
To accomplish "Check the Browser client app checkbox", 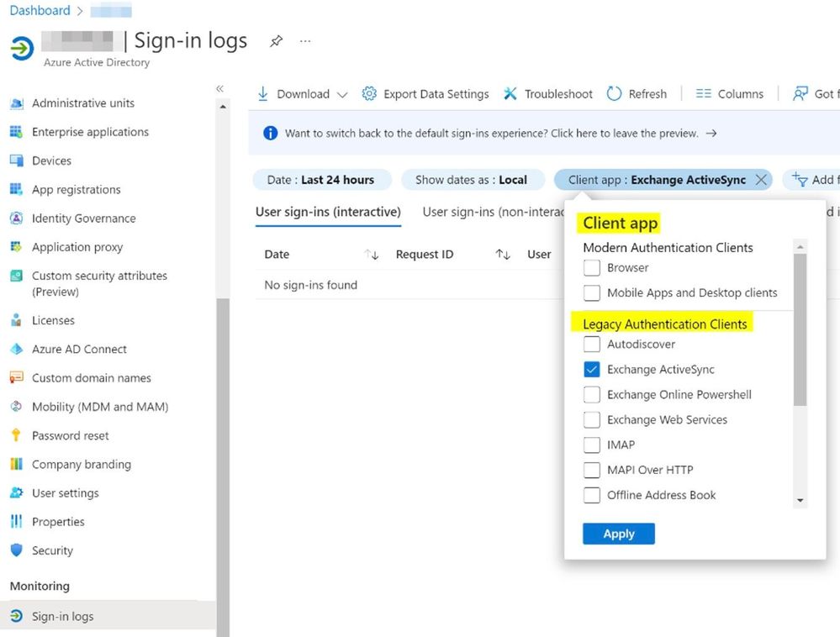I will click(591, 267).
